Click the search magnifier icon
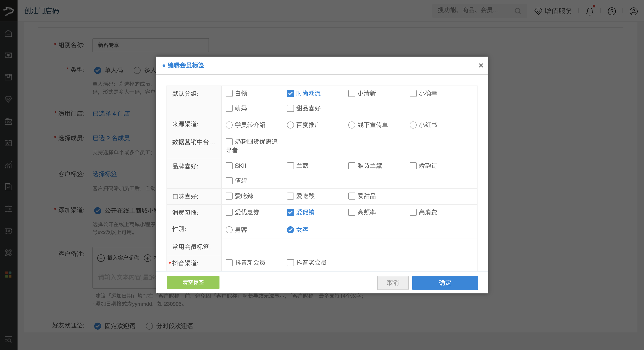This screenshot has height=350, width=644. click(518, 11)
